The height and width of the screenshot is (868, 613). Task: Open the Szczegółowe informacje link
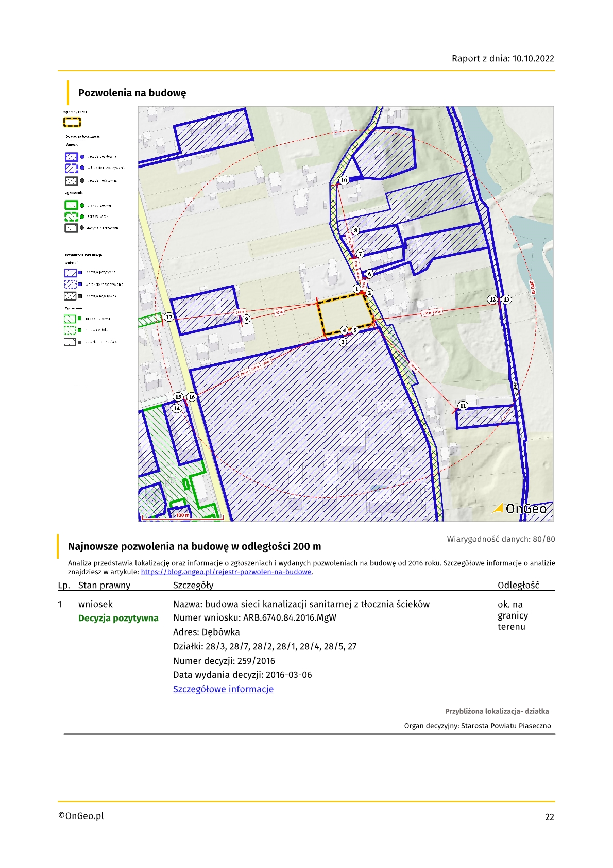tap(223, 689)
